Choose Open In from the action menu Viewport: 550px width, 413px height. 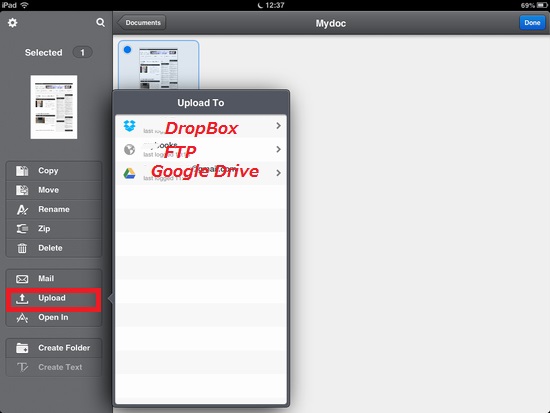click(x=54, y=318)
